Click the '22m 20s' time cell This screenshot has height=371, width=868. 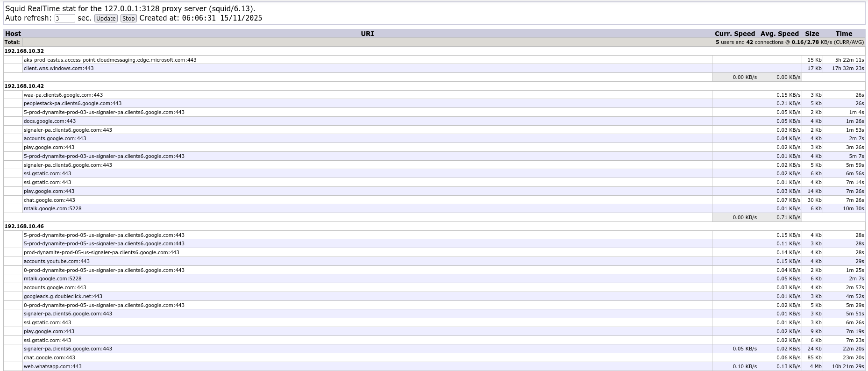coord(844,349)
